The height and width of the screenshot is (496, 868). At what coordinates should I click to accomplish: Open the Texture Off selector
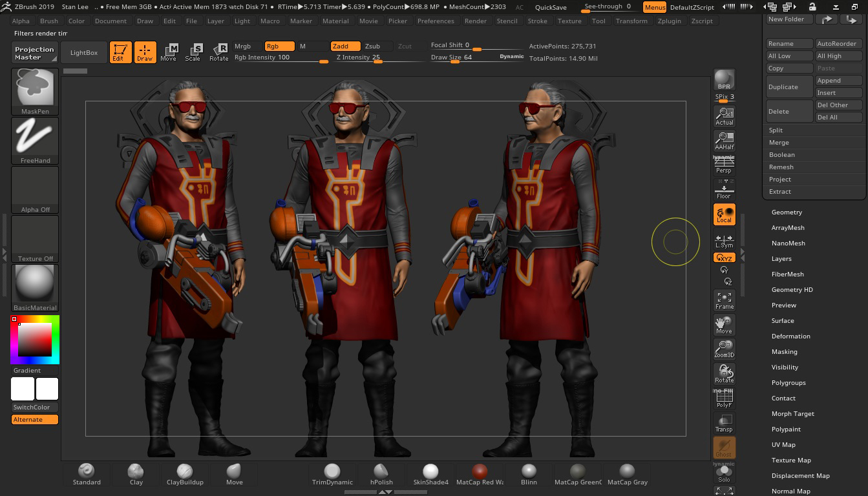coord(35,239)
